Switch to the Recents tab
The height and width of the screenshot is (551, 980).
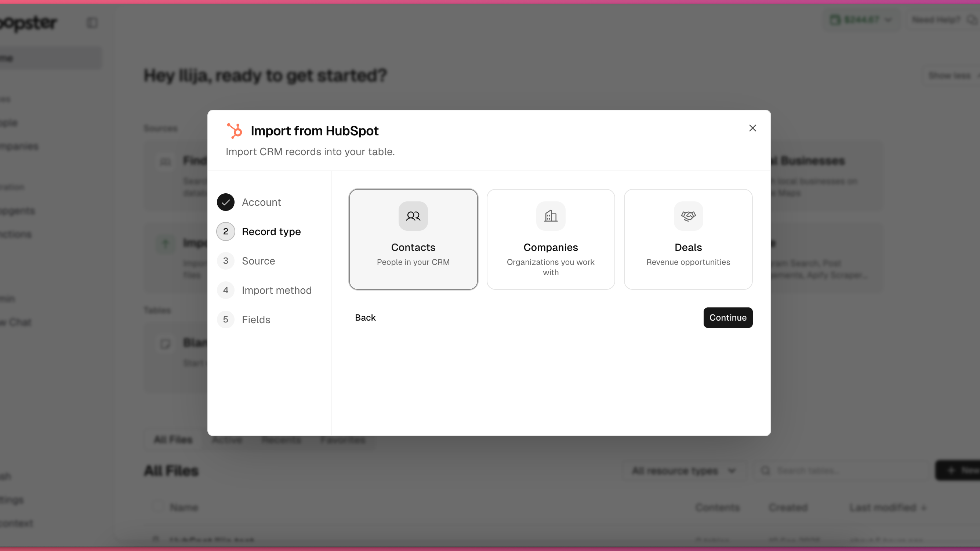click(x=282, y=439)
